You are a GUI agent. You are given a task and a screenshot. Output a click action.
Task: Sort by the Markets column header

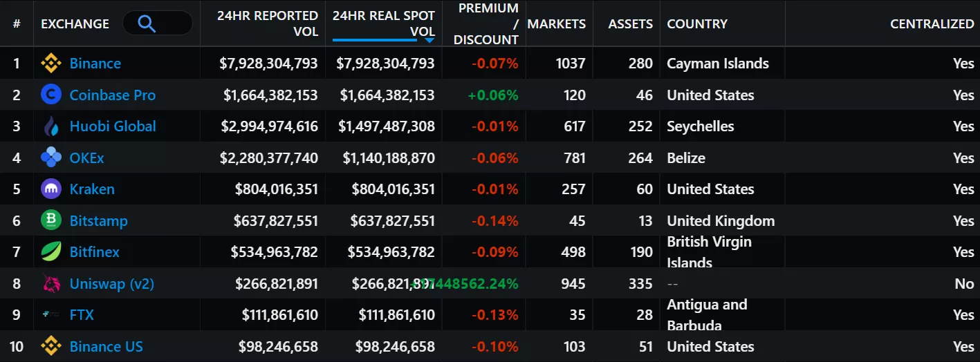click(x=556, y=23)
